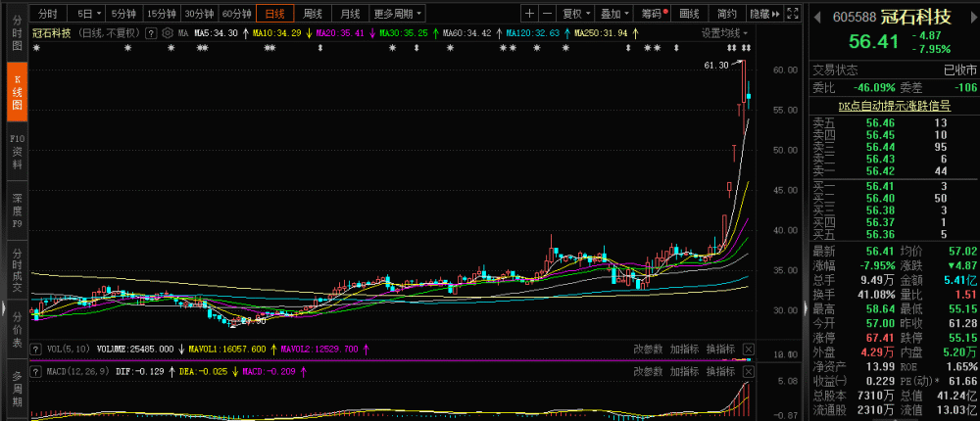The height and width of the screenshot is (421, 980).
Task: Open 叠加 overlay dropdown
Action: click(614, 13)
